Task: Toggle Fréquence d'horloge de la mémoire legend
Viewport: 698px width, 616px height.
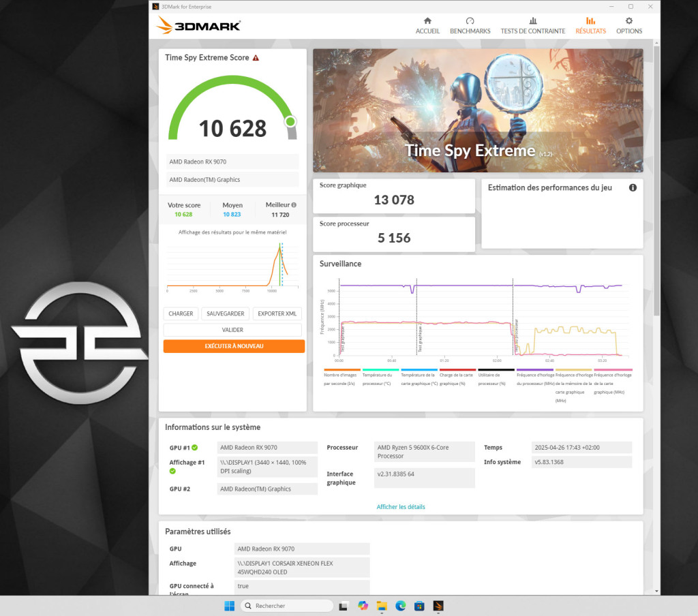Action: click(x=573, y=386)
